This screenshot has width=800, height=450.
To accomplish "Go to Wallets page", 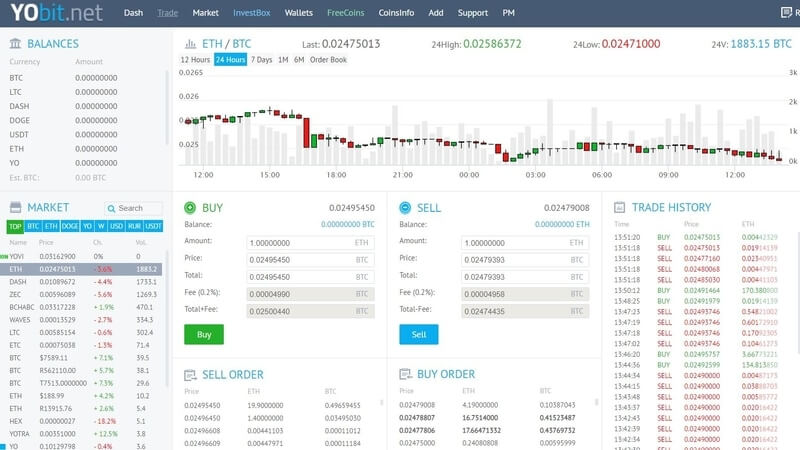I will (298, 13).
